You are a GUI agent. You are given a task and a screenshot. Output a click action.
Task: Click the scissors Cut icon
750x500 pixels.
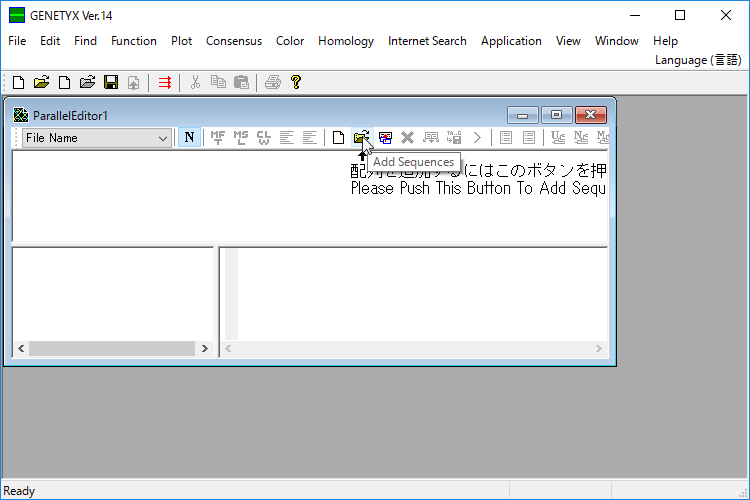tap(195, 82)
